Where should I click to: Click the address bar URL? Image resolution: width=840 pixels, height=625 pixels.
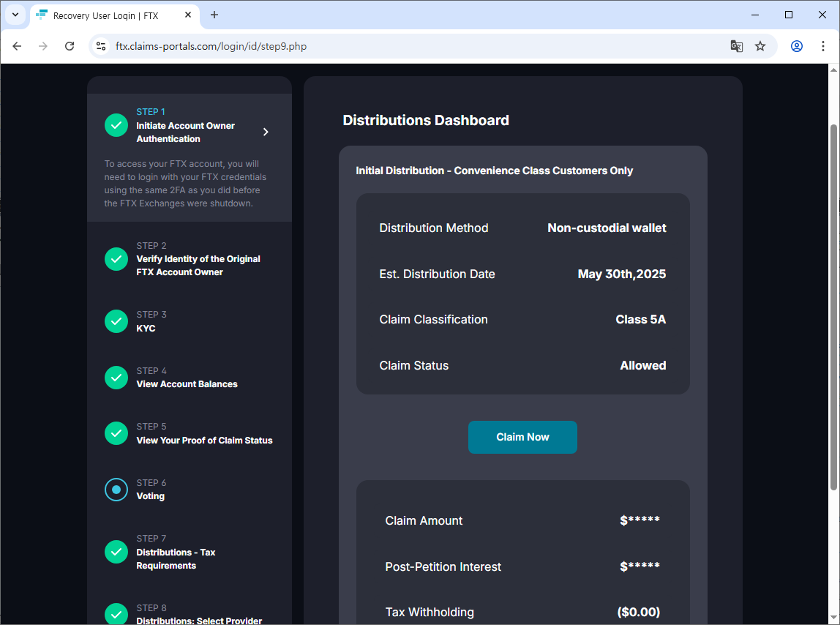(x=211, y=47)
